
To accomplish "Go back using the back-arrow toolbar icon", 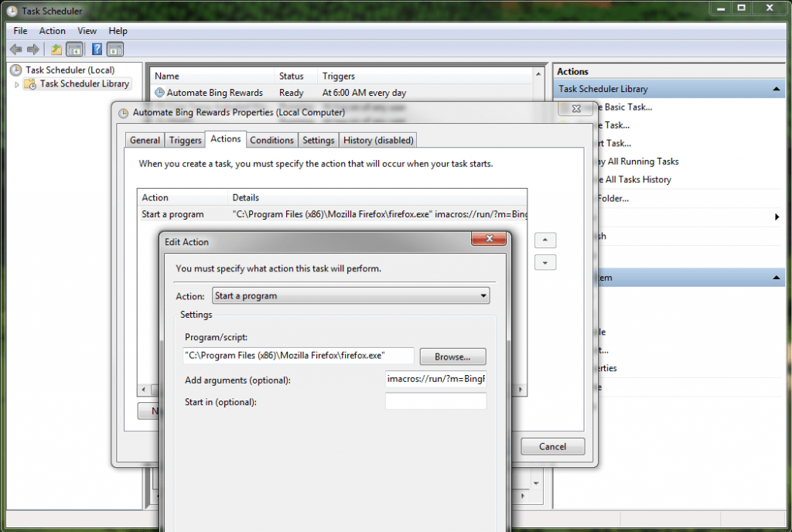I will (x=15, y=49).
